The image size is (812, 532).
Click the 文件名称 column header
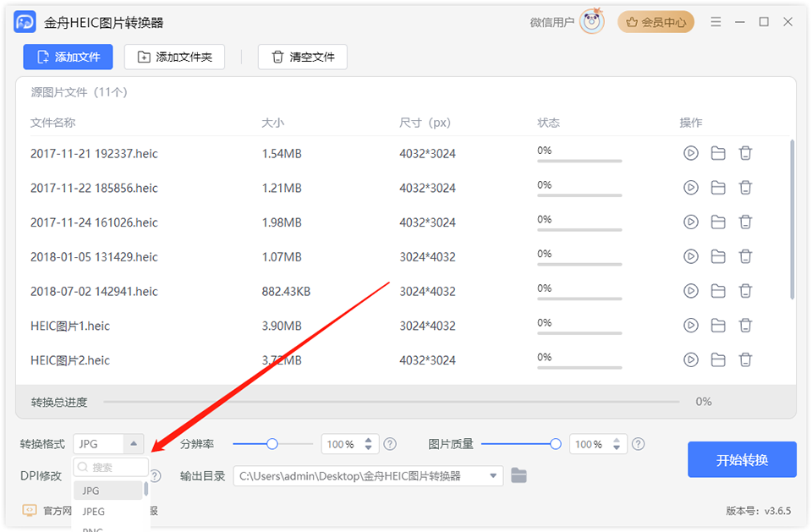52,123
